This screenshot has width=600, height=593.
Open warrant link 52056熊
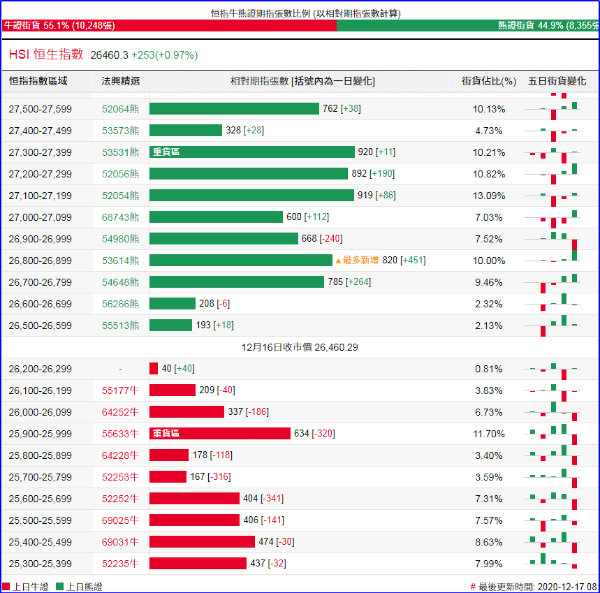121,174
